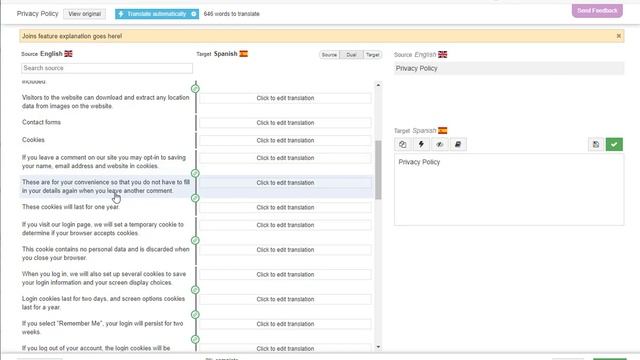Switch to Source view mode

pos(329,55)
